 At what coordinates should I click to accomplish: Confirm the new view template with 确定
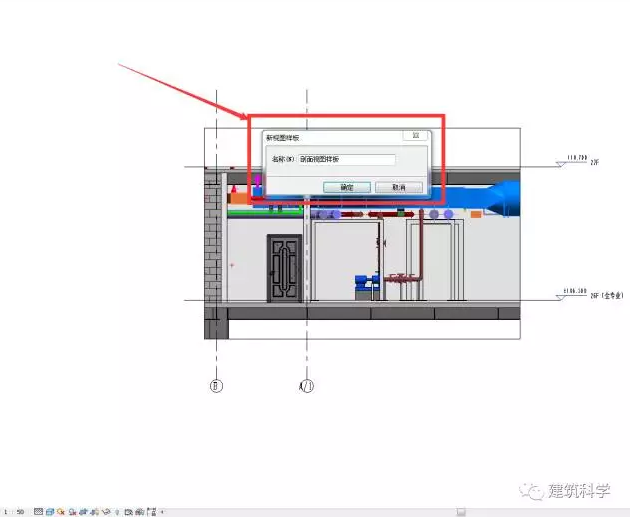click(x=347, y=187)
